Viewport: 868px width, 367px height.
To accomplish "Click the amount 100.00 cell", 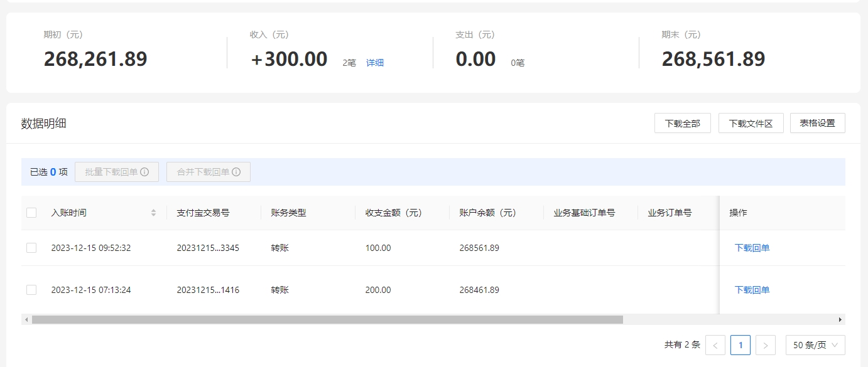I will (x=378, y=248).
